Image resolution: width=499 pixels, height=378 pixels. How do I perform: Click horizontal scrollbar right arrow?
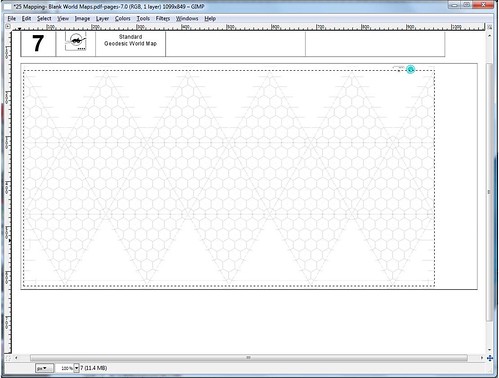[482, 358]
